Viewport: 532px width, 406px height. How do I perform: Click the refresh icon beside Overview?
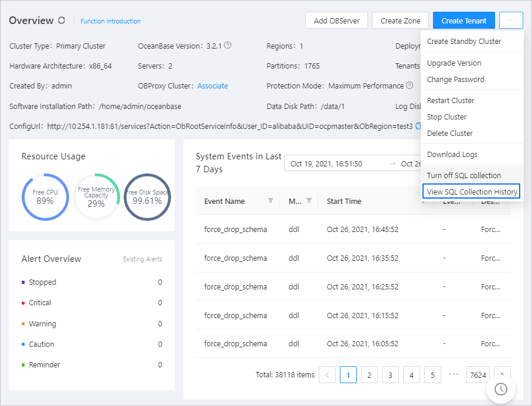coord(62,21)
